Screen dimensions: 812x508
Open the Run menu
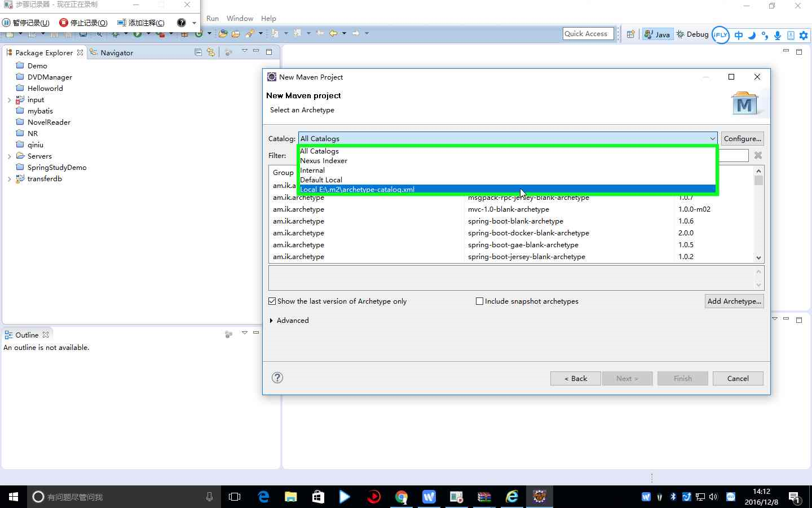click(x=213, y=18)
